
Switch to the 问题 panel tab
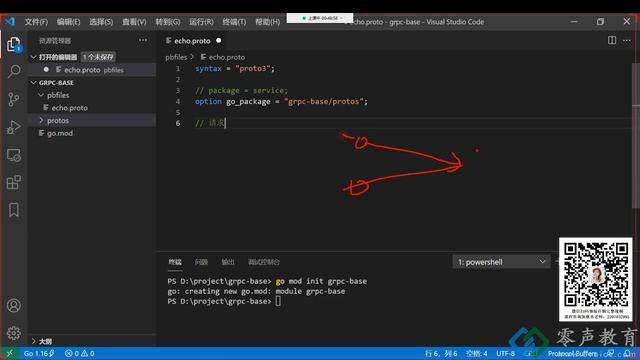click(x=201, y=262)
